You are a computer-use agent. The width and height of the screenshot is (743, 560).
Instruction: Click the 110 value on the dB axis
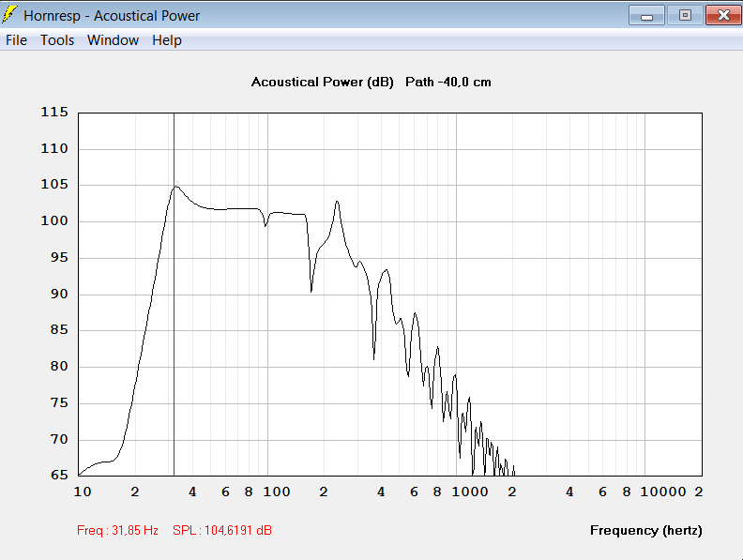[54, 149]
